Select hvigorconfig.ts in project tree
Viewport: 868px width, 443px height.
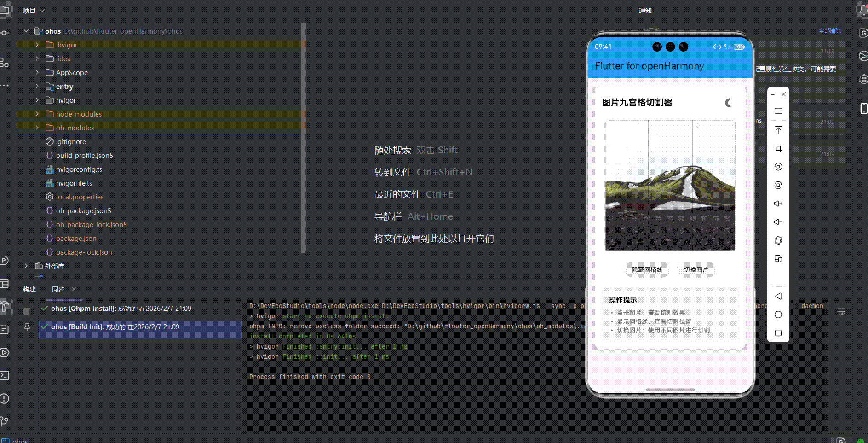pos(79,169)
